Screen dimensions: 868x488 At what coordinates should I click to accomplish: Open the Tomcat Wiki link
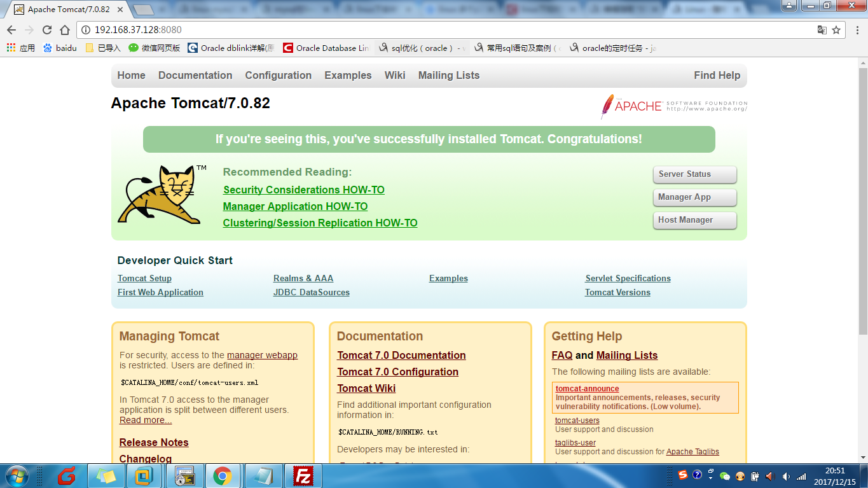click(x=366, y=388)
